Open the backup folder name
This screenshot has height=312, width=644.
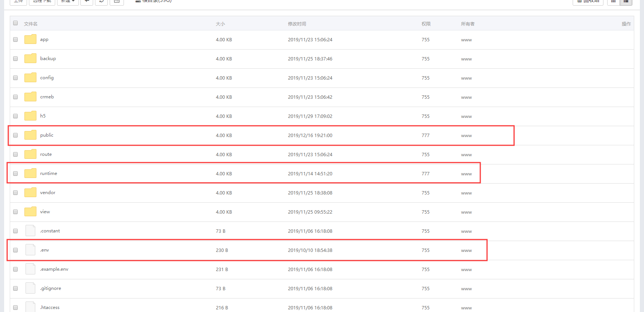tap(48, 59)
